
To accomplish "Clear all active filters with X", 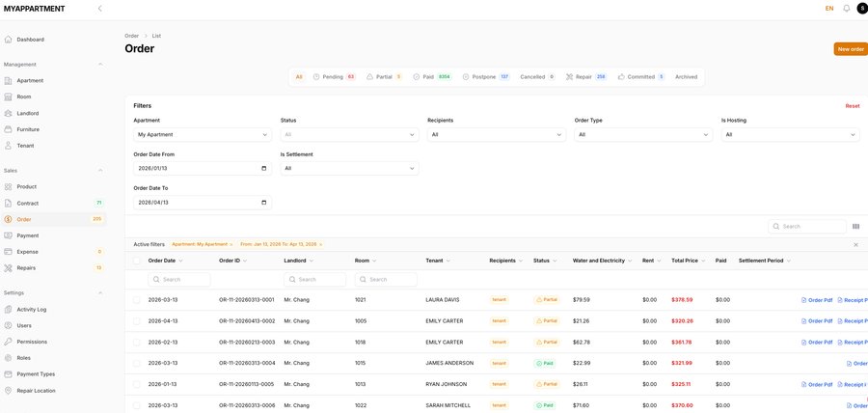I will (855, 244).
